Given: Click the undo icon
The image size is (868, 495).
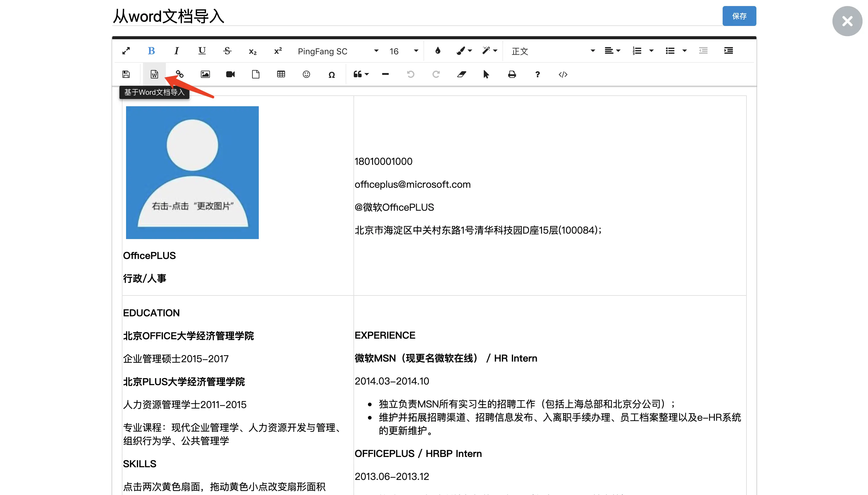Looking at the screenshot, I should click(x=411, y=75).
